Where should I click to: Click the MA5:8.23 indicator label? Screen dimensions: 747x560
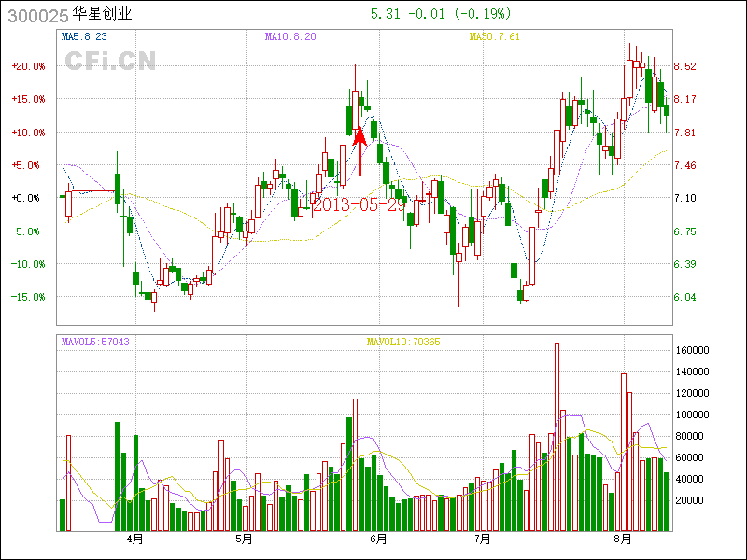point(83,36)
